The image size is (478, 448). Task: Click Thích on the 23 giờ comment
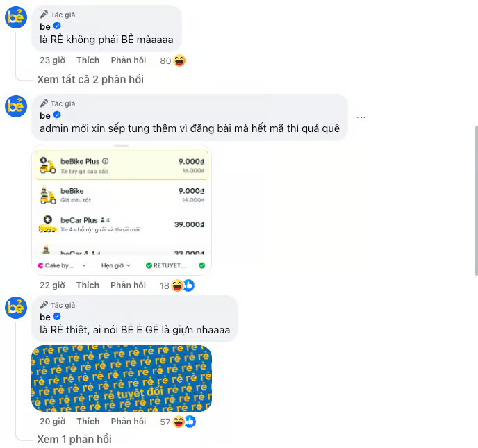point(88,60)
